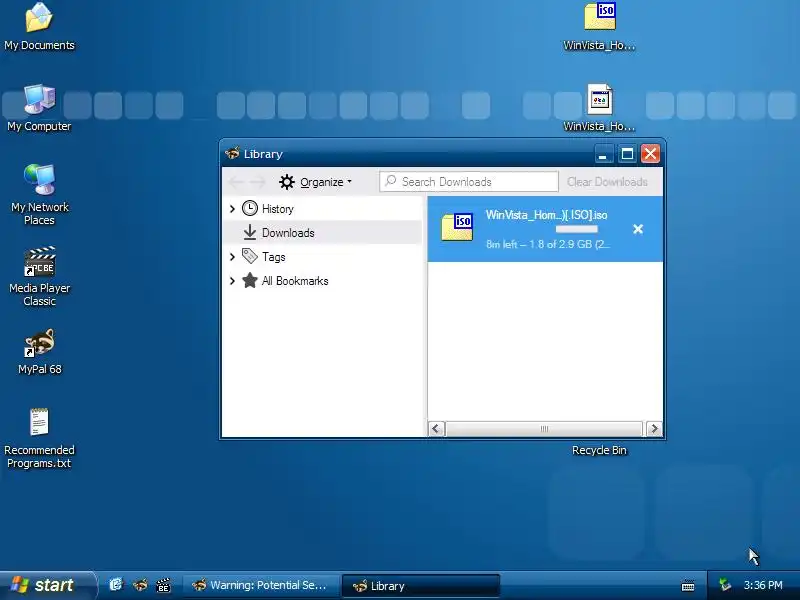800x600 pixels.
Task: Close the Library window
Action: click(x=651, y=154)
